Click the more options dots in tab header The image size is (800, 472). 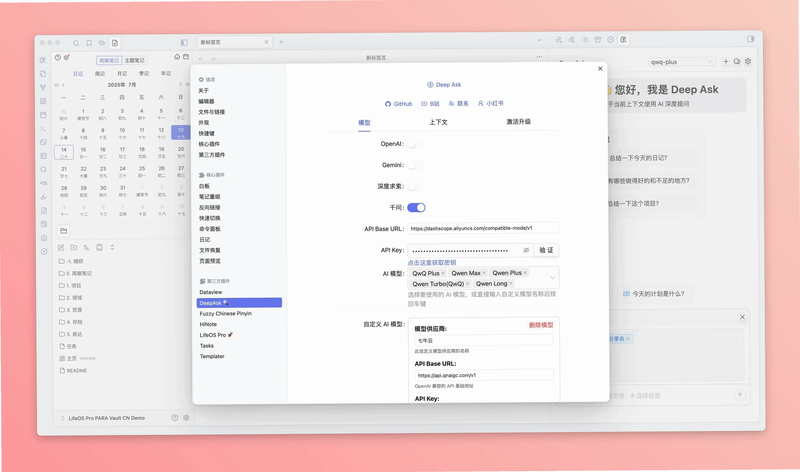click(539, 57)
